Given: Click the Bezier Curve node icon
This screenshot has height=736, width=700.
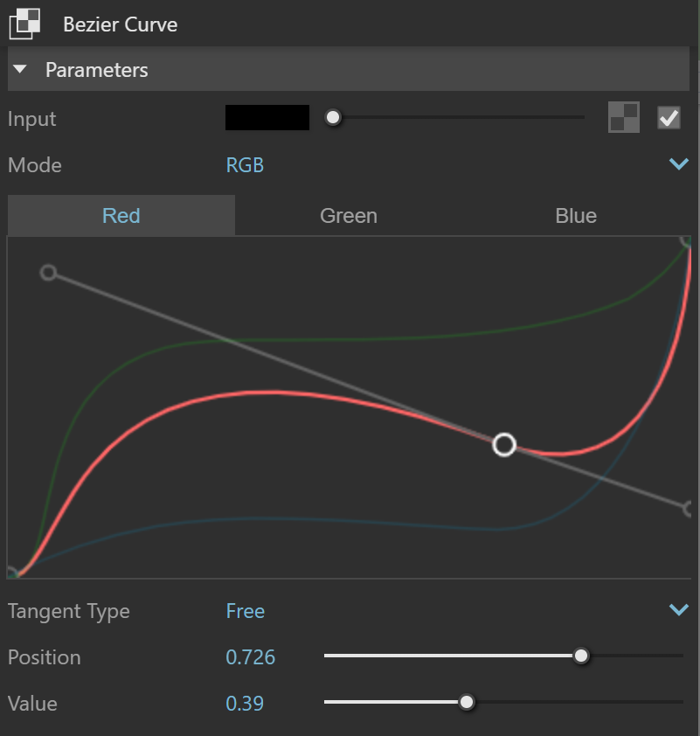Looking at the screenshot, I should (24, 24).
